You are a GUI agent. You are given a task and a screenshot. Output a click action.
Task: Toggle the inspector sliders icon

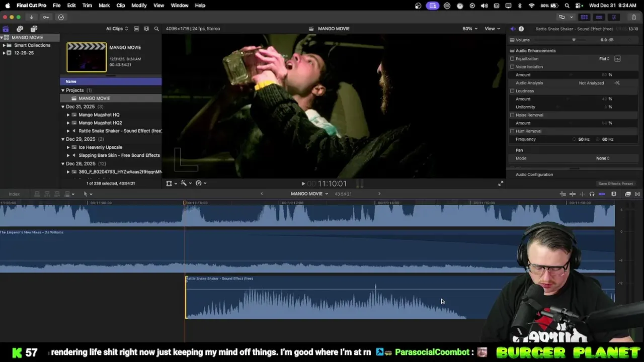coord(613,17)
